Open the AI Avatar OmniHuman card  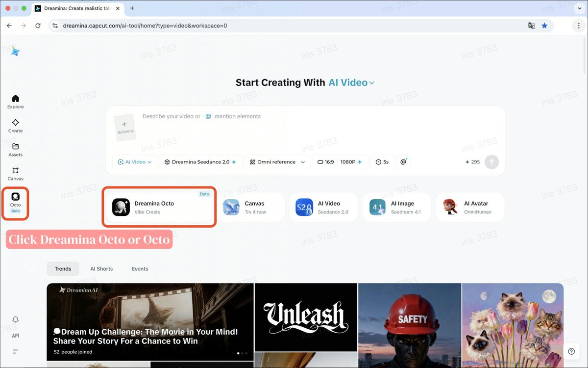tap(469, 207)
